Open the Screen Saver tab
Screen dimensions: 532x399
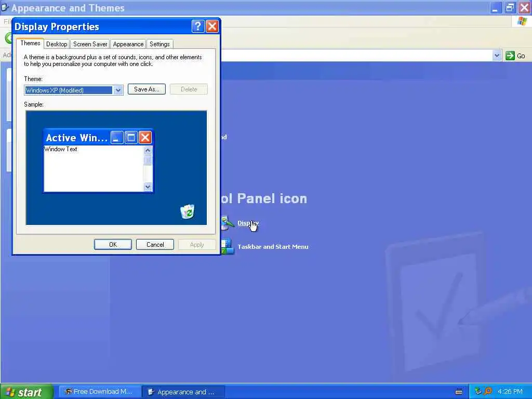[x=90, y=44]
